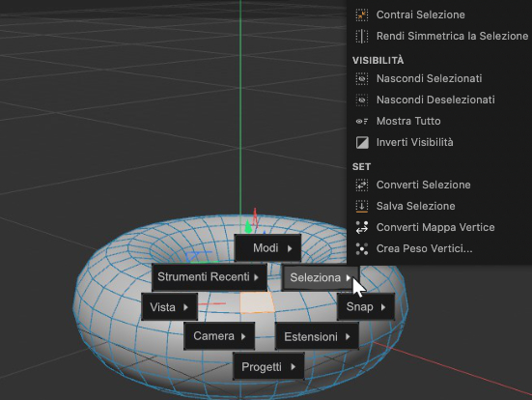Image resolution: width=532 pixels, height=400 pixels.
Task: Click the Inverti Visibilità icon
Action: [x=362, y=142]
